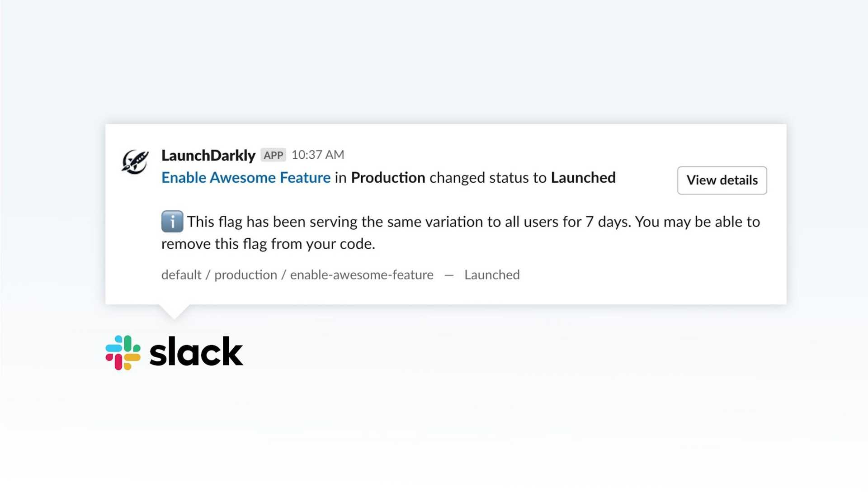
Task: Select the LaunchDarkly sender name
Action: tap(208, 155)
